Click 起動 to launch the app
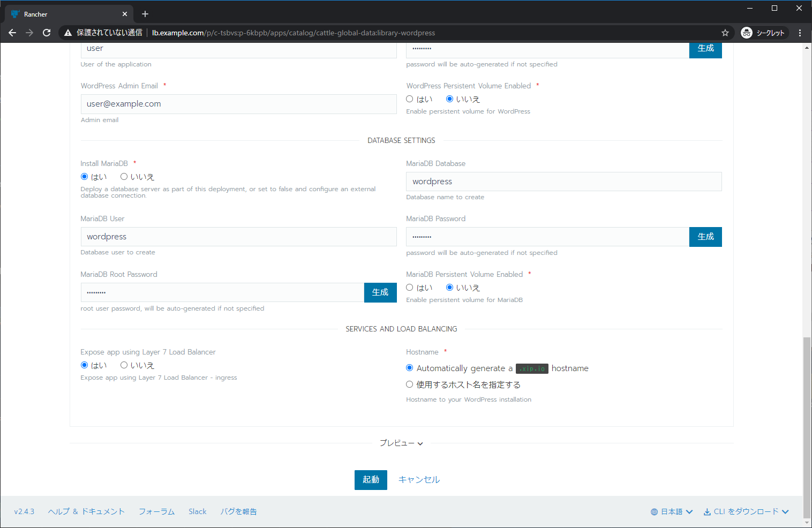812x528 pixels. [371, 480]
